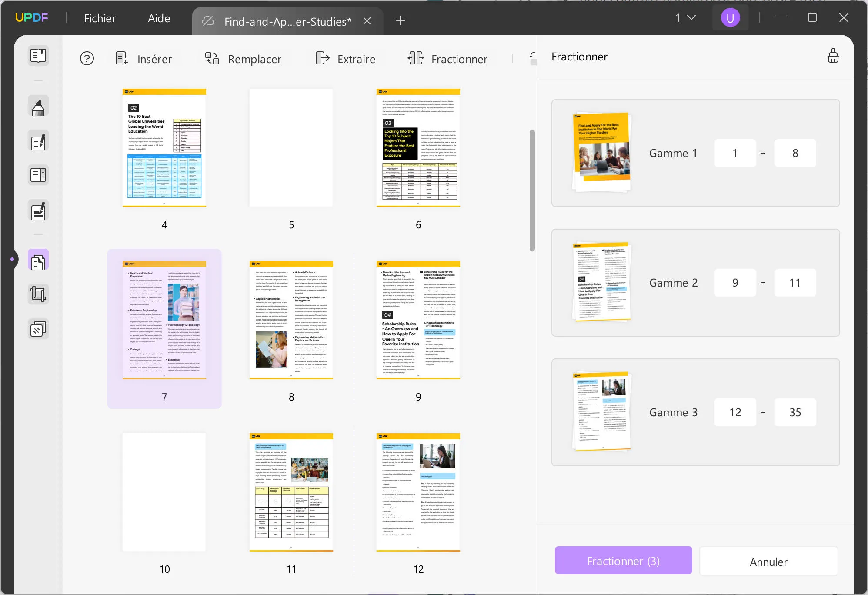Select the organize pages tool
The width and height of the screenshot is (868, 595).
pyautogui.click(x=38, y=260)
